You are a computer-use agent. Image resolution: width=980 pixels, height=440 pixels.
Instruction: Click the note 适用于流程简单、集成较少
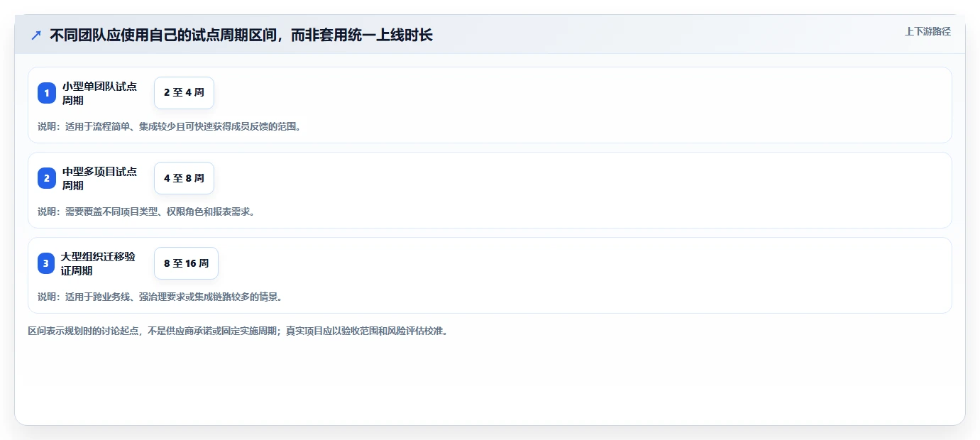click(169, 126)
